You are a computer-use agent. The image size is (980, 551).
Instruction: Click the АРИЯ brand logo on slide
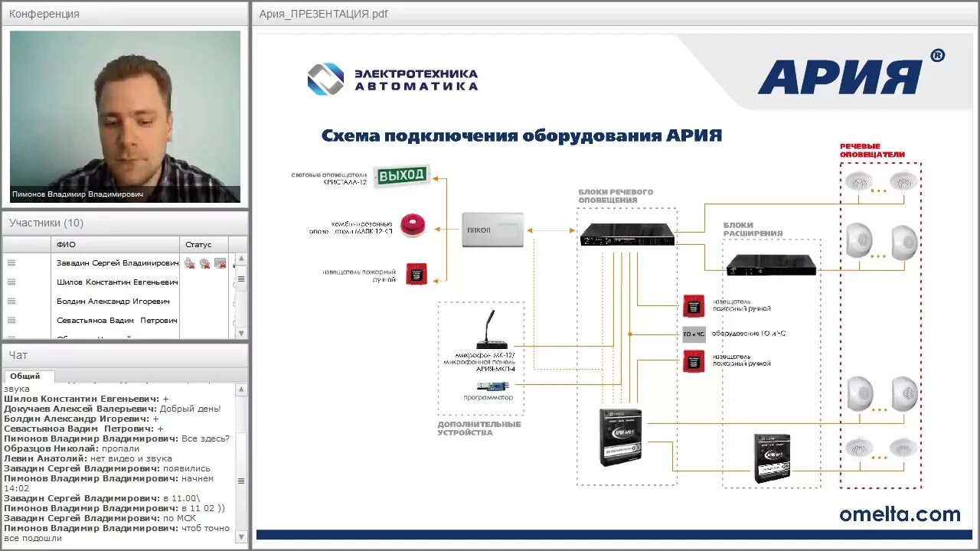(x=851, y=73)
